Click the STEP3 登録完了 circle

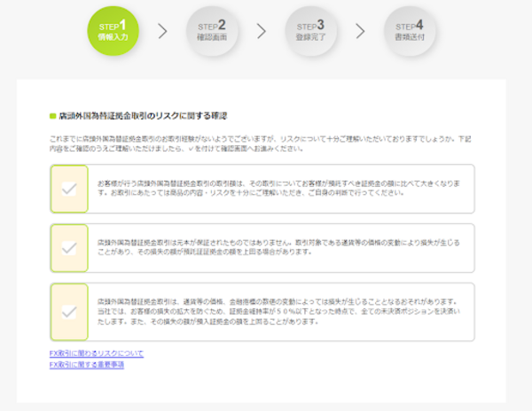311,31
